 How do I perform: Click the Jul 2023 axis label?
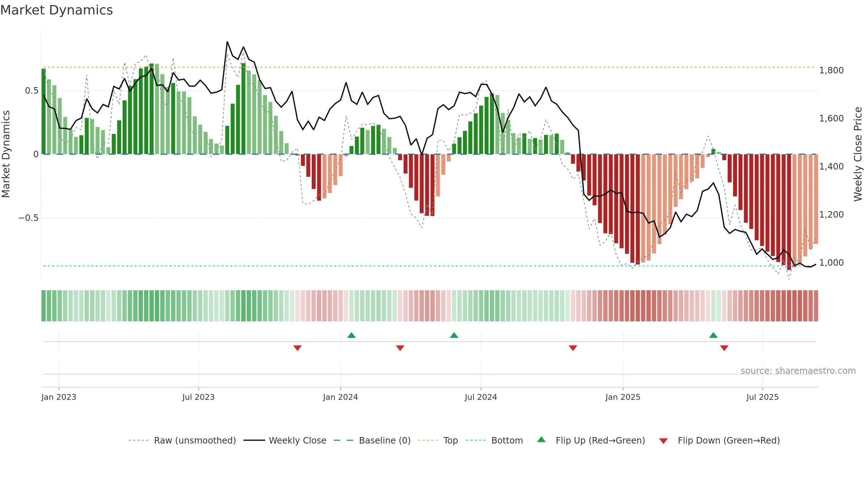[199, 397]
